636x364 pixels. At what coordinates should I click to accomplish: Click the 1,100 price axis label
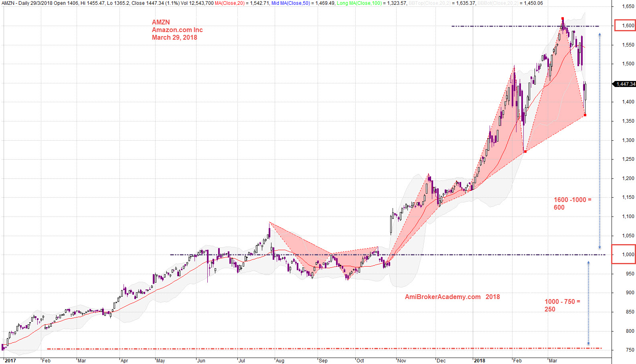628,216
